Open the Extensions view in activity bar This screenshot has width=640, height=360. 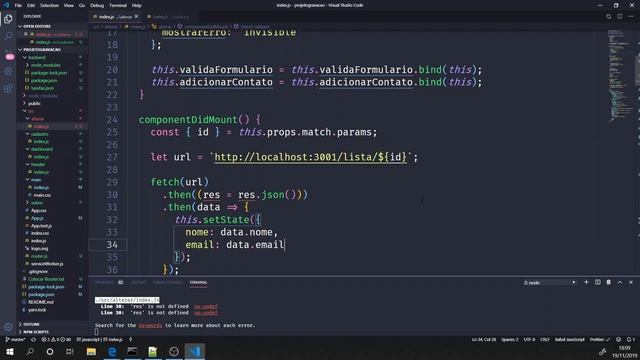coord(8,88)
